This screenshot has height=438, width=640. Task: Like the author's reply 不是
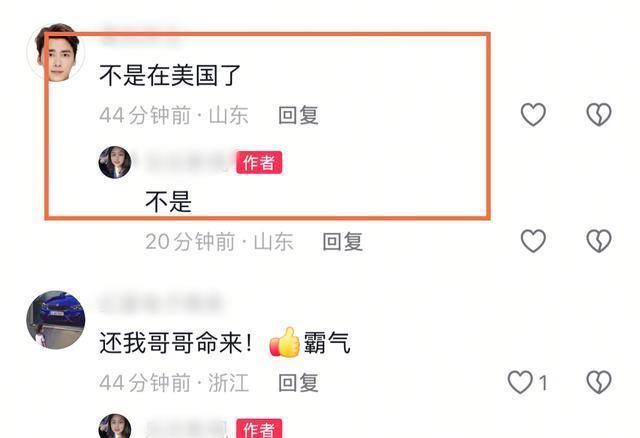[533, 240]
